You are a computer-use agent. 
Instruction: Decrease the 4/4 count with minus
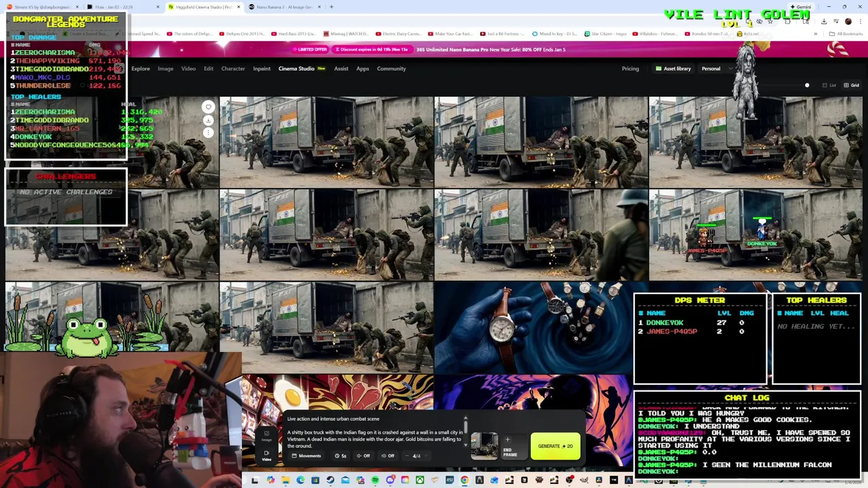407,455
